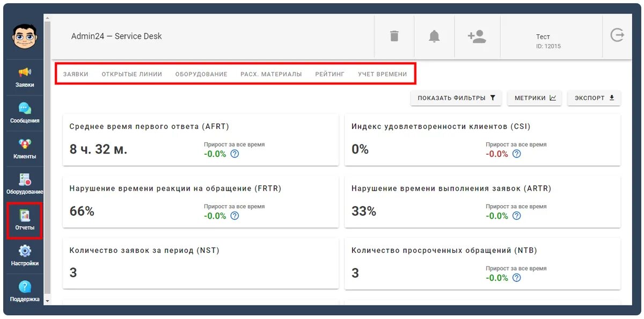
Task: Click help icon next to NTB growth
Action: (x=516, y=278)
